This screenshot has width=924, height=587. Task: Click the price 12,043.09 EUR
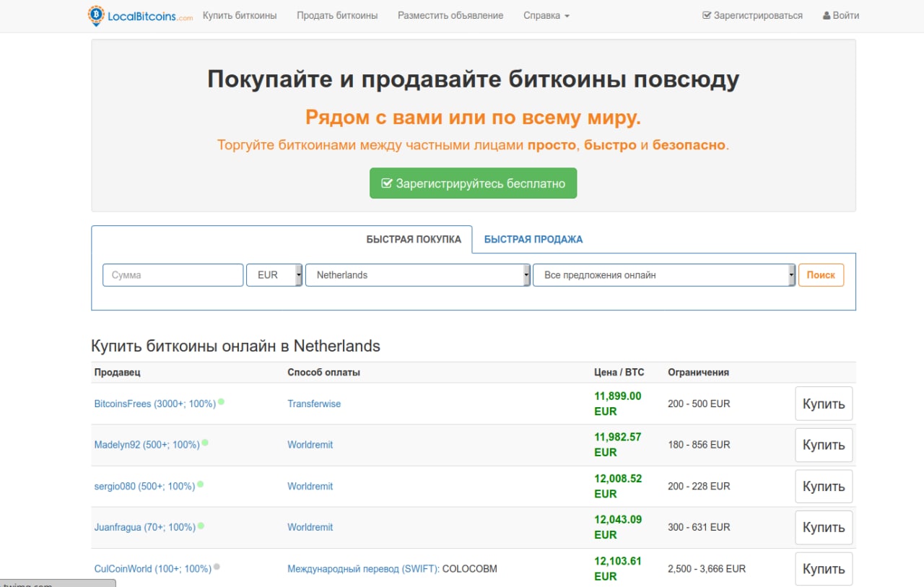tap(618, 527)
